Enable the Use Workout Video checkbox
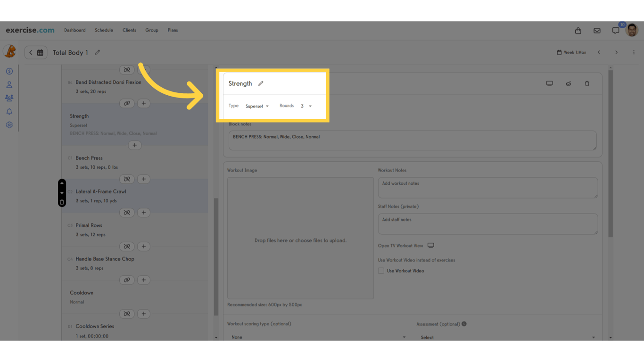The width and height of the screenshot is (644, 362). [x=381, y=271]
